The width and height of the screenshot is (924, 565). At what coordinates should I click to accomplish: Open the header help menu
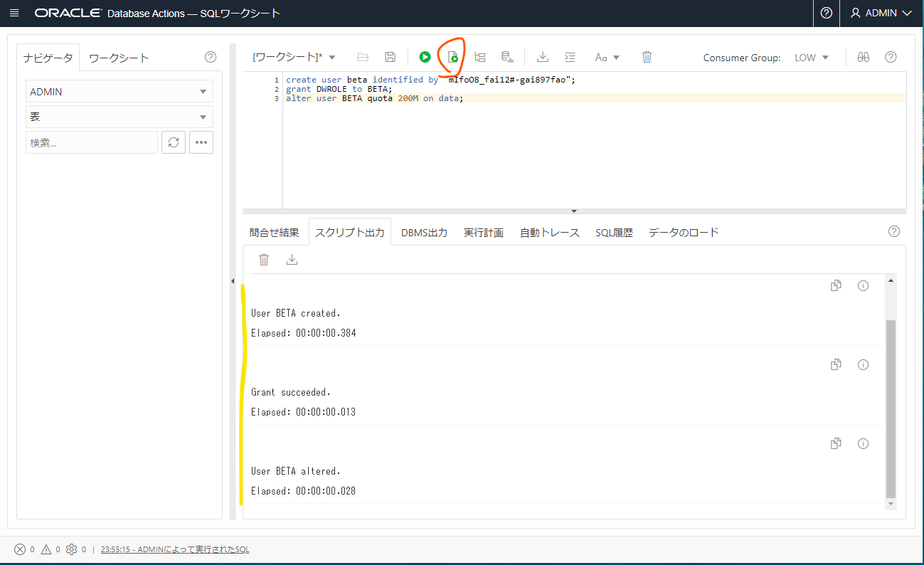[x=827, y=13]
